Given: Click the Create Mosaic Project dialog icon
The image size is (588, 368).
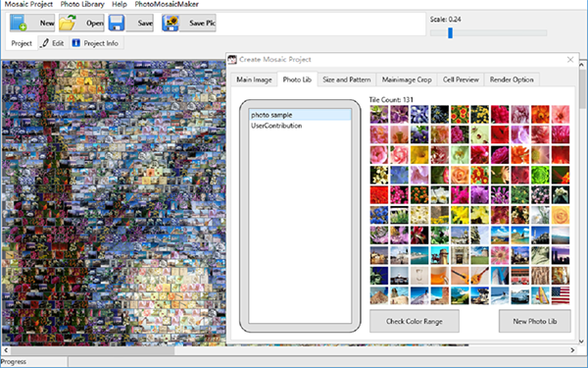Looking at the screenshot, I should click(x=232, y=59).
